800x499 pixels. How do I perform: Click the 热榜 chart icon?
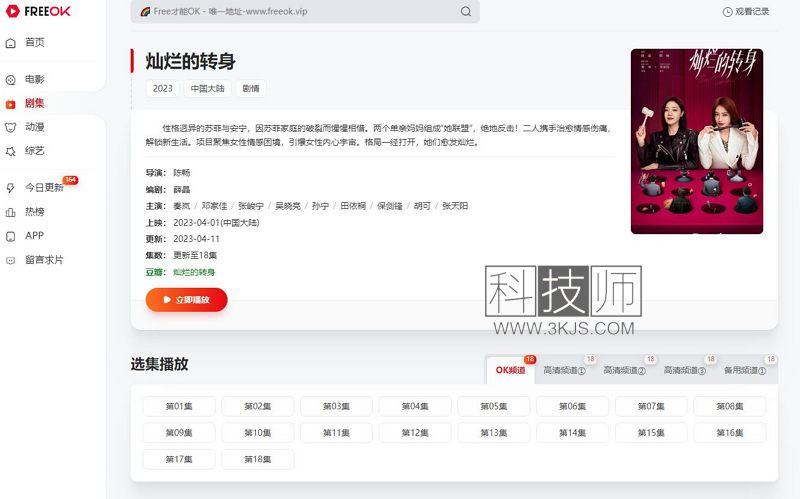pos(11,212)
